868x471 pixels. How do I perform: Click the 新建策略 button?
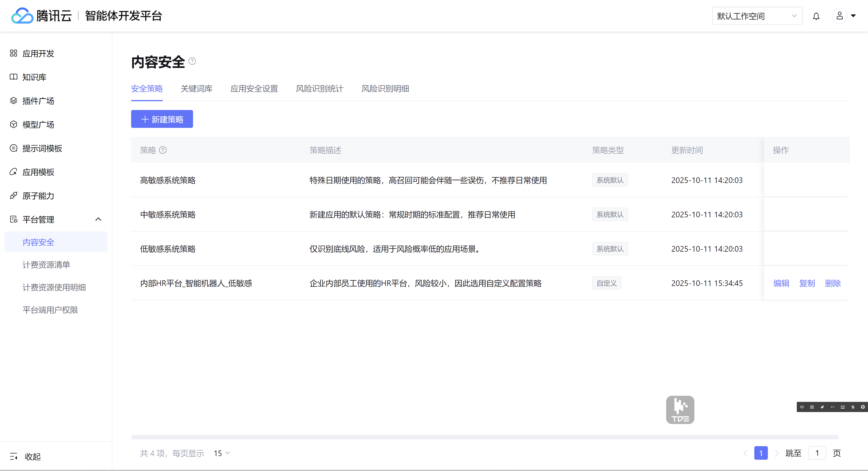click(162, 119)
